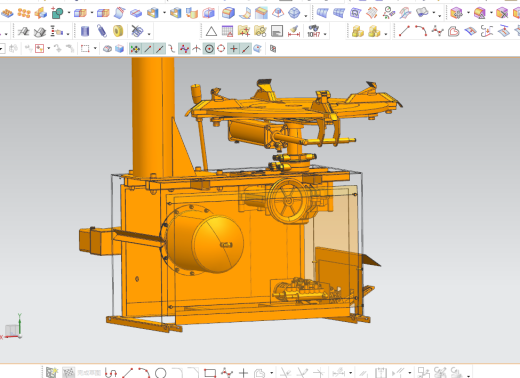
Task: Select the Arc curve tool in top toolbar
Action: click(x=421, y=31)
